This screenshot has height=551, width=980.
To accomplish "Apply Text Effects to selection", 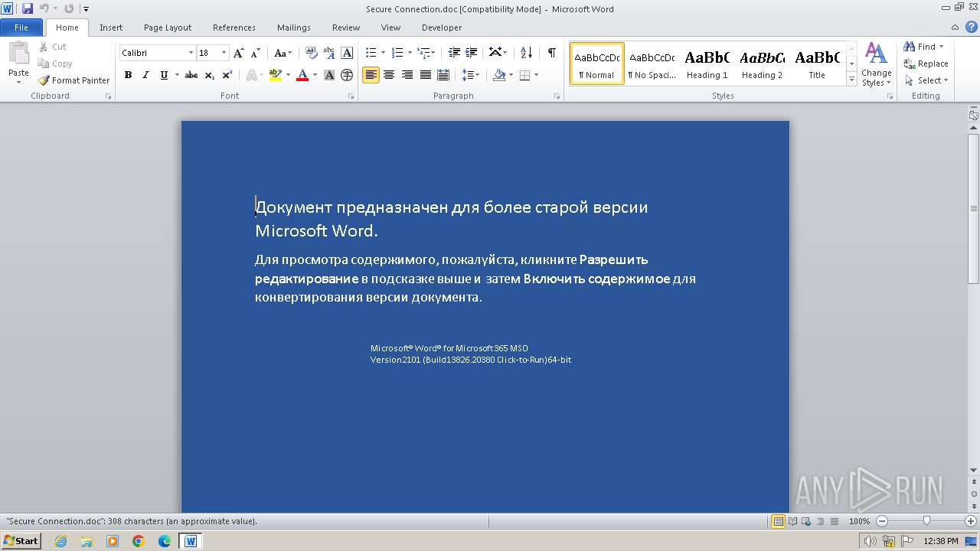I will [x=251, y=75].
